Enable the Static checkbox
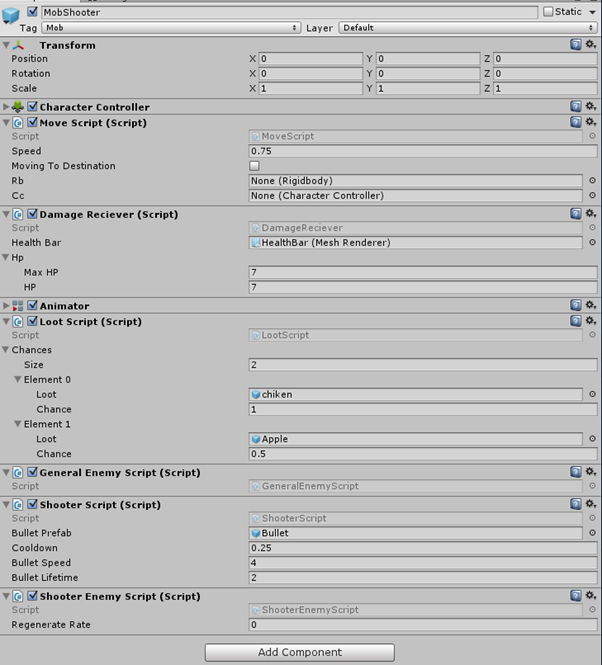 [548, 11]
